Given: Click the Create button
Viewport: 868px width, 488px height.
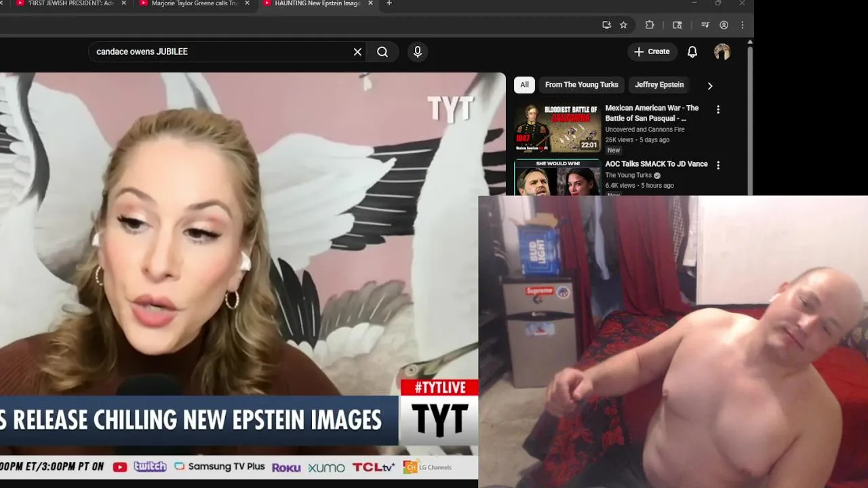Looking at the screenshot, I should pyautogui.click(x=652, y=52).
